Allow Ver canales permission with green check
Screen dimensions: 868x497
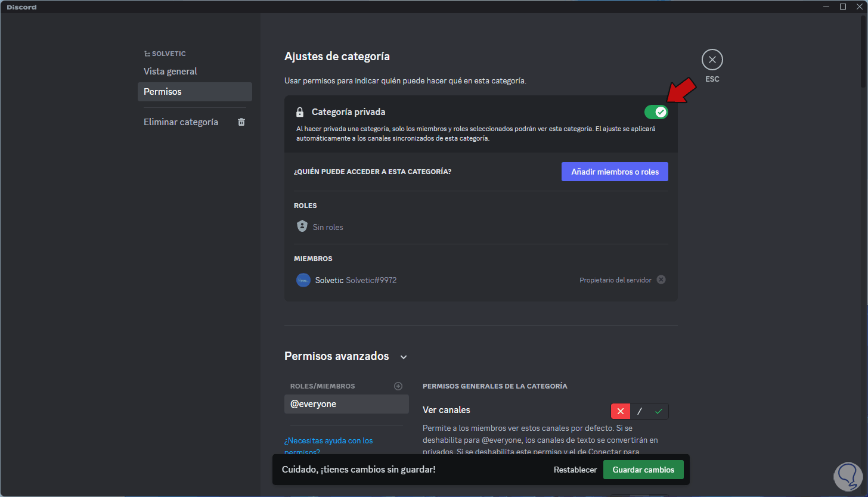(659, 411)
